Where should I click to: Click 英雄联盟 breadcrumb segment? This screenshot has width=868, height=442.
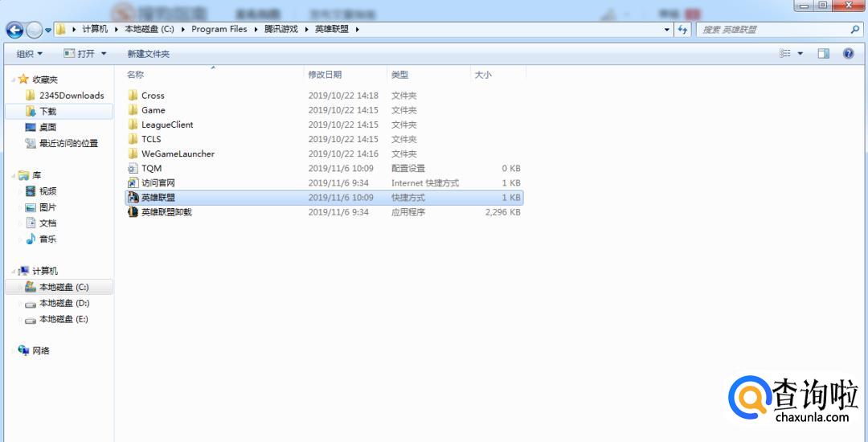(x=332, y=29)
